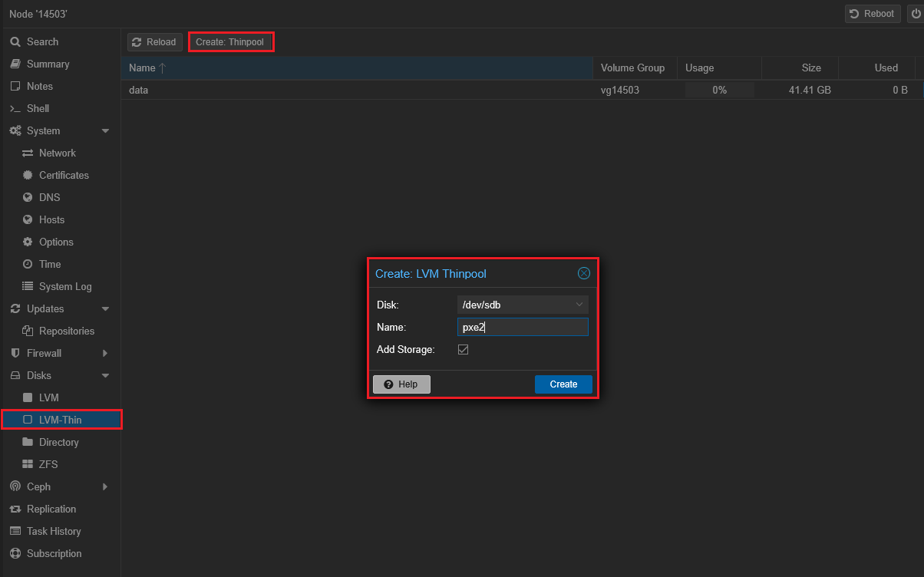This screenshot has height=577, width=924.
Task: Click the ZFS grid icon
Action: (x=28, y=464)
